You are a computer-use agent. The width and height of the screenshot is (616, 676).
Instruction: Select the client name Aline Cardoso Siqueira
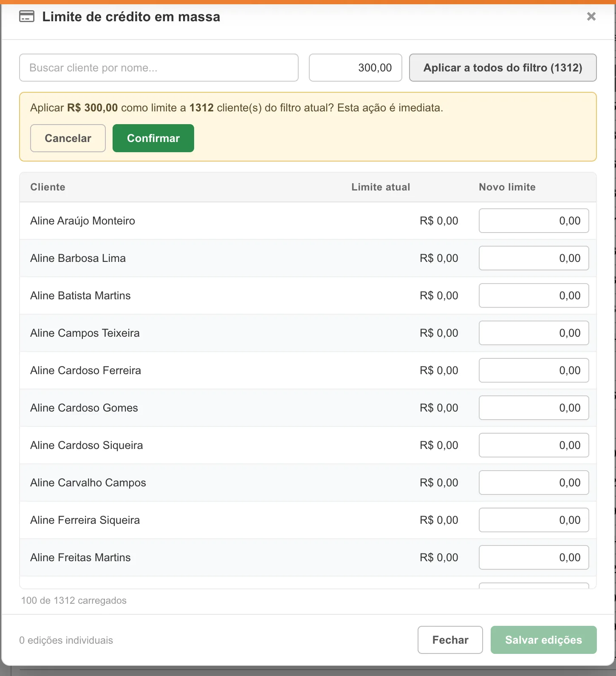[87, 446]
